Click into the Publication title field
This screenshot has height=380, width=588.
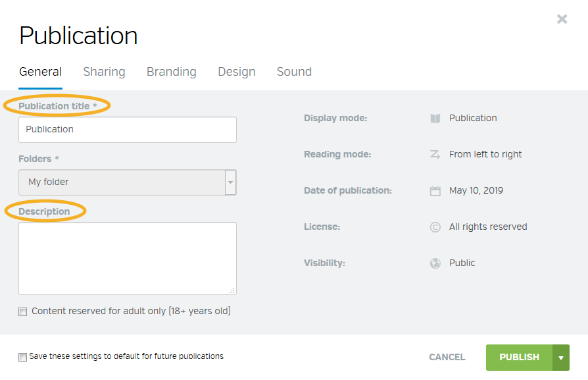point(128,130)
